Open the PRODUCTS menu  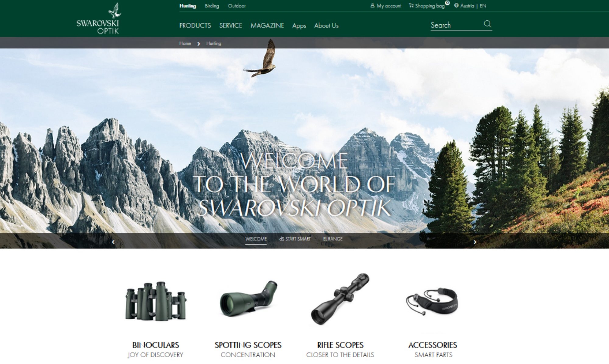(195, 26)
